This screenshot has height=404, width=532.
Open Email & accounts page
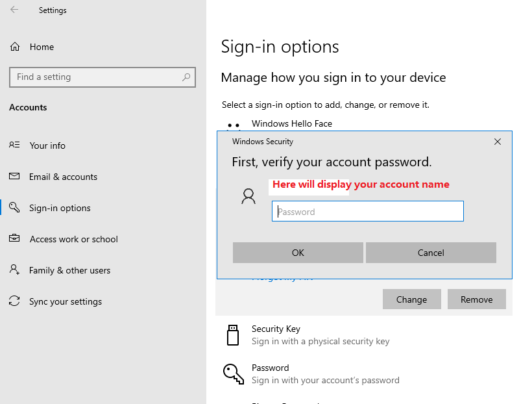pyautogui.click(x=63, y=177)
